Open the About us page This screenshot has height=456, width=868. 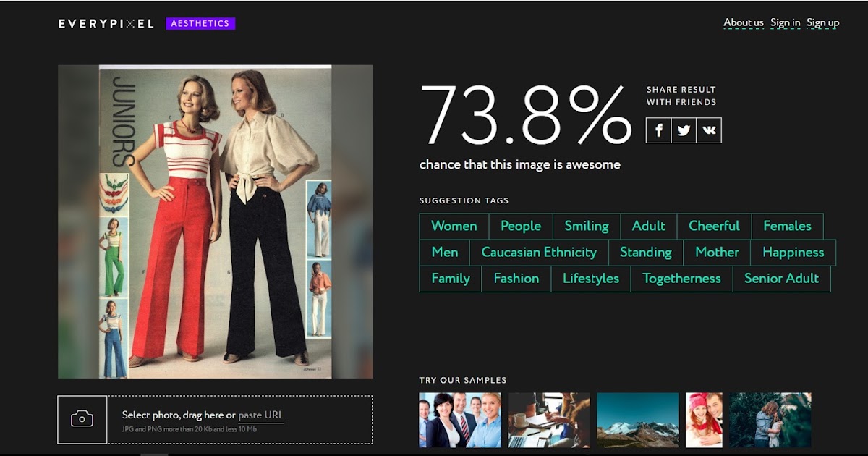[744, 22]
